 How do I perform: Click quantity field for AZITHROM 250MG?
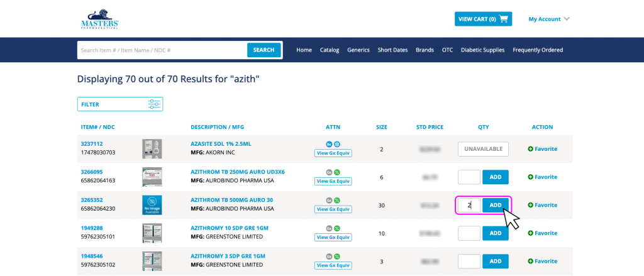click(x=469, y=177)
